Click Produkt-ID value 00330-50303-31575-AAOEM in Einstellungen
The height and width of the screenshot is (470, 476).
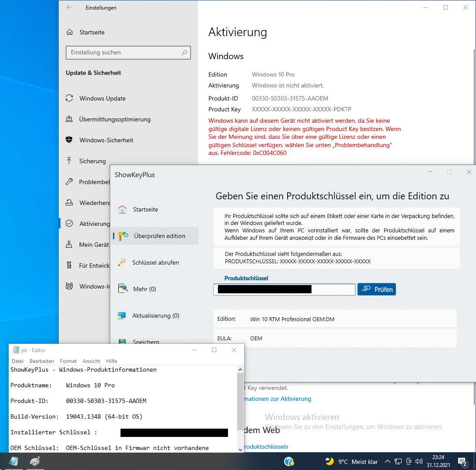coord(290,98)
